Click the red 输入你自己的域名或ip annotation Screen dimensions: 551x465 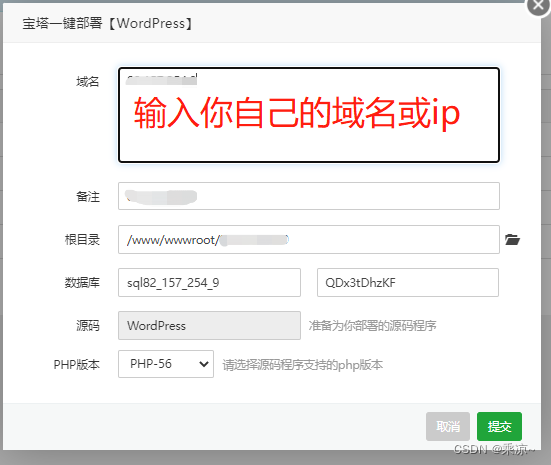pyautogui.click(x=297, y=112)
